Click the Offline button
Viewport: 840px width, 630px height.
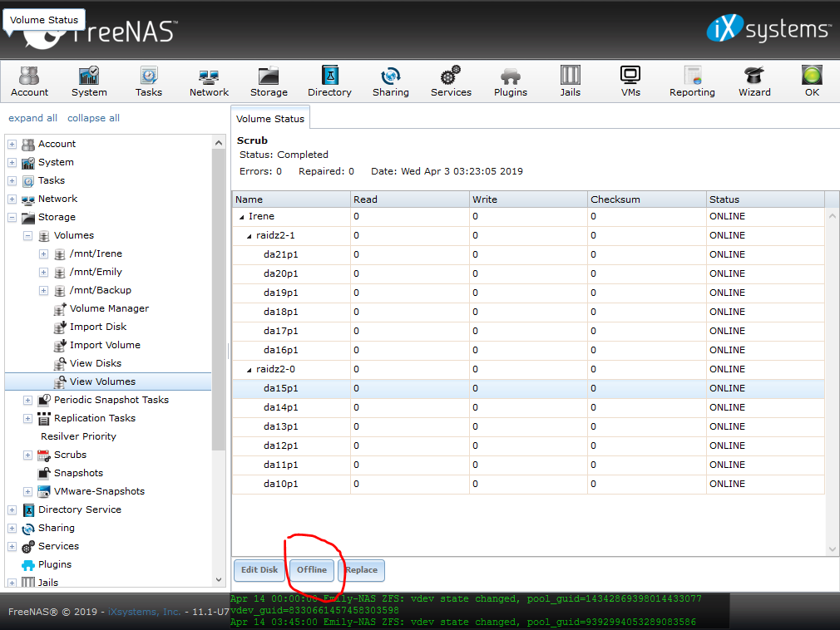point(312,570)
